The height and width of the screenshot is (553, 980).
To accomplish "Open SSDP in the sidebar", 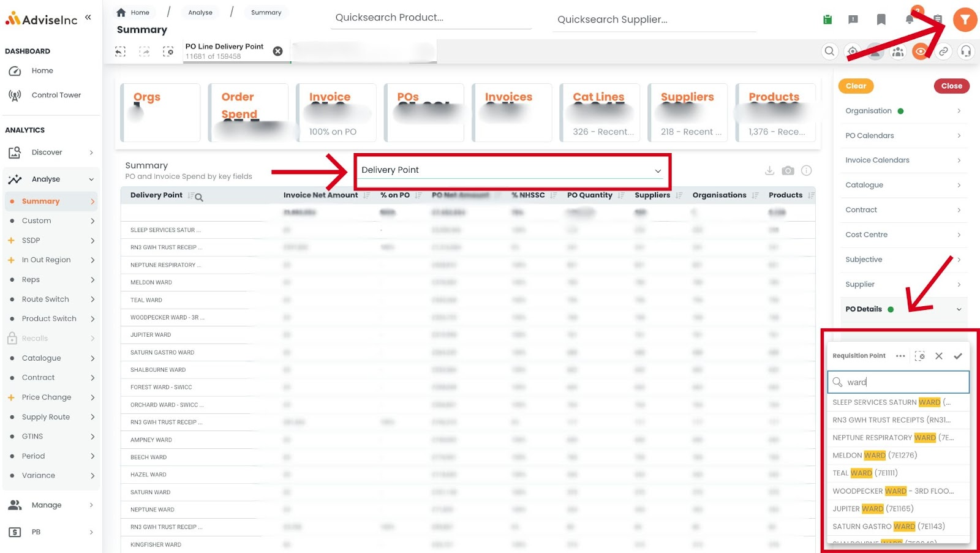I will 51,240.
